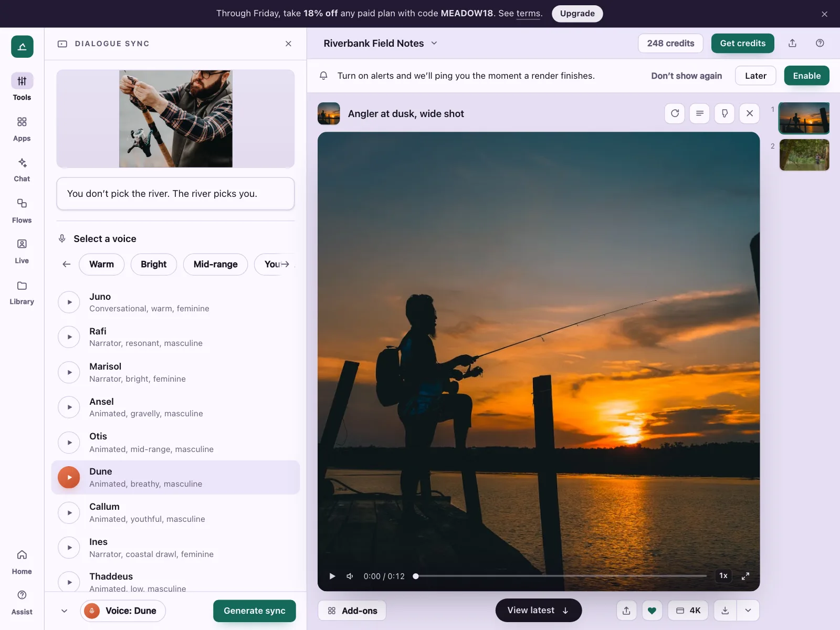Open the promo terms link
840x630 pixels.
point(528,14)
